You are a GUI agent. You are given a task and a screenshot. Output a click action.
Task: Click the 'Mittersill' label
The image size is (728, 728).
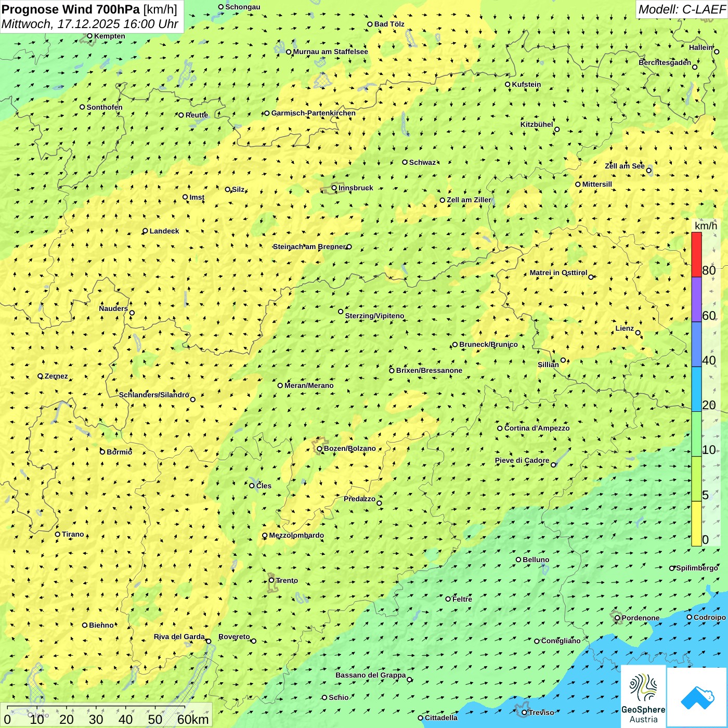coord(597,184)
